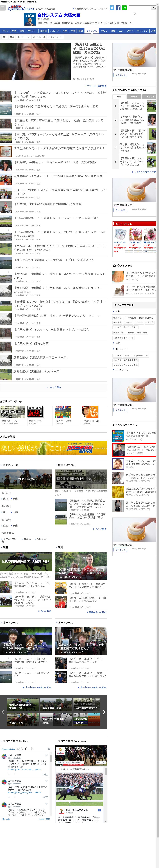The image size is (159, 868).
Task: Expand news list with もっと見る chevron
Action: click(53, 388)
